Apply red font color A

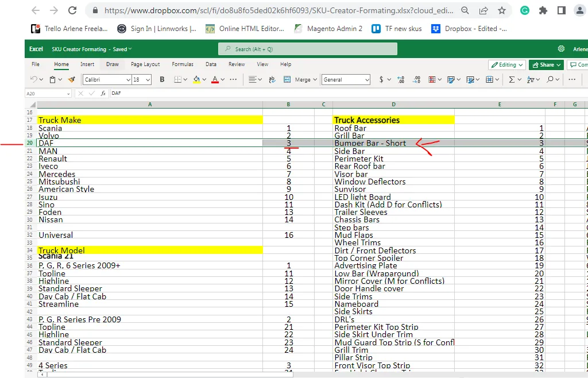tap(215, 79)
